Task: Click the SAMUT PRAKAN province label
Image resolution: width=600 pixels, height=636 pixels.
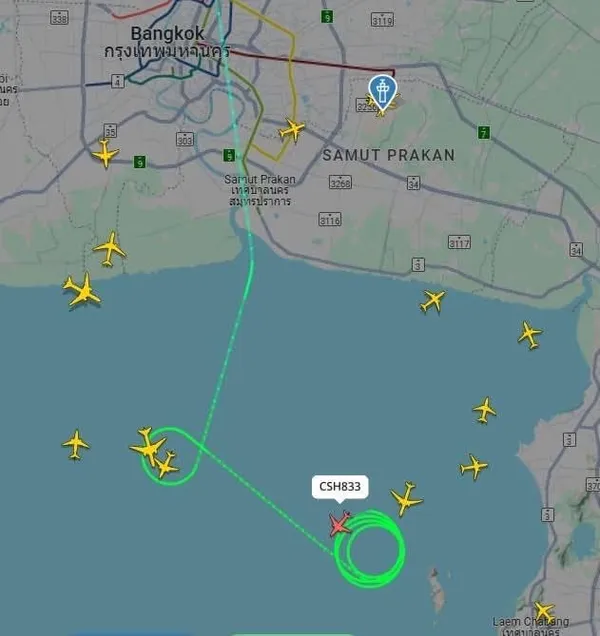Action: (x=389, y=155)
